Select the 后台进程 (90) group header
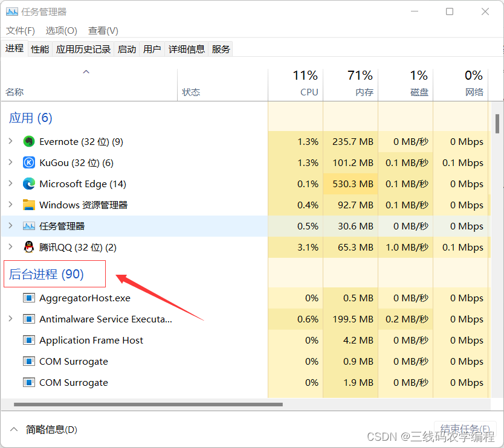 (x=47, y=274)
